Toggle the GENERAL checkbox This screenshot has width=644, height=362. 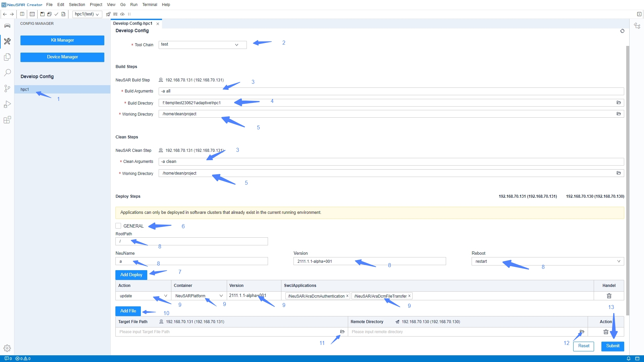click(118, 226)
